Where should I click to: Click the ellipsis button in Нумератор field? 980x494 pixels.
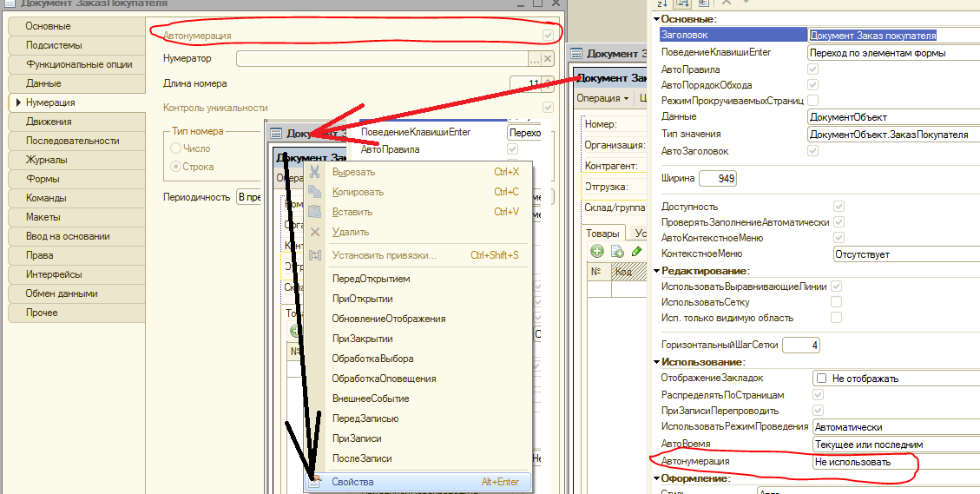535,59
